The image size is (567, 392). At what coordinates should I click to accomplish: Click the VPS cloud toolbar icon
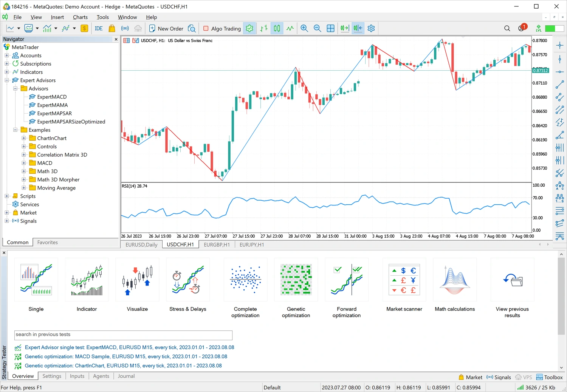[x=138, y=28]
